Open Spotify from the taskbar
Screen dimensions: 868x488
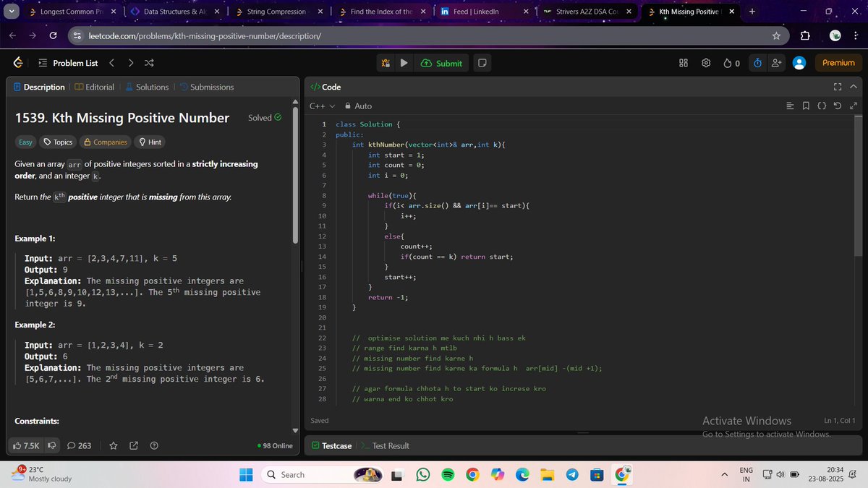(448, 474)
